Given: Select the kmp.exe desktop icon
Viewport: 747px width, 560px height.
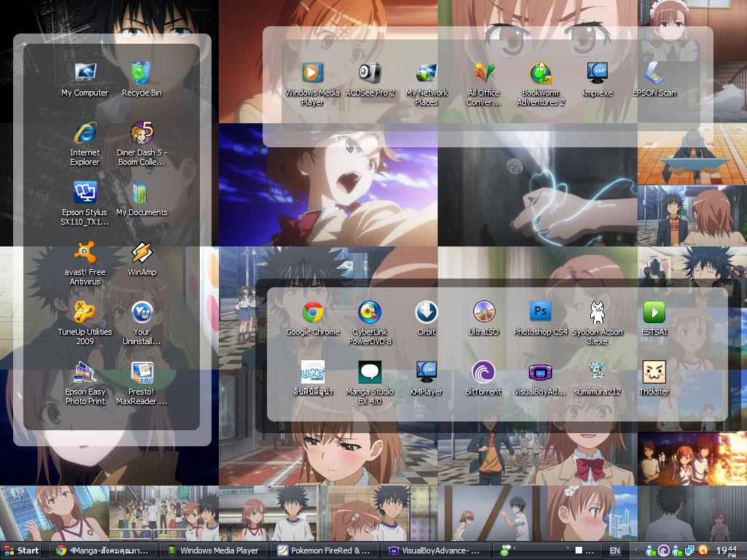Looking at the screenshot, I should click(x=597, y=79).
